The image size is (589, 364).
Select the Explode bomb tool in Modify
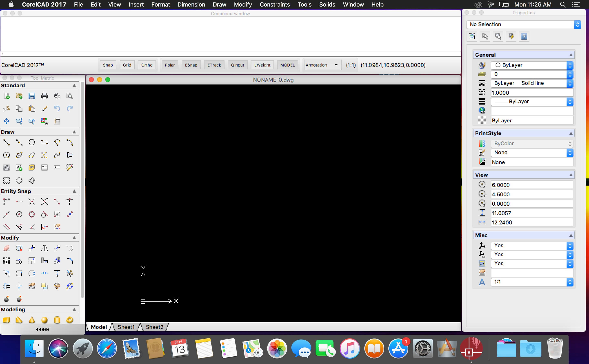[x=7, y=299]
